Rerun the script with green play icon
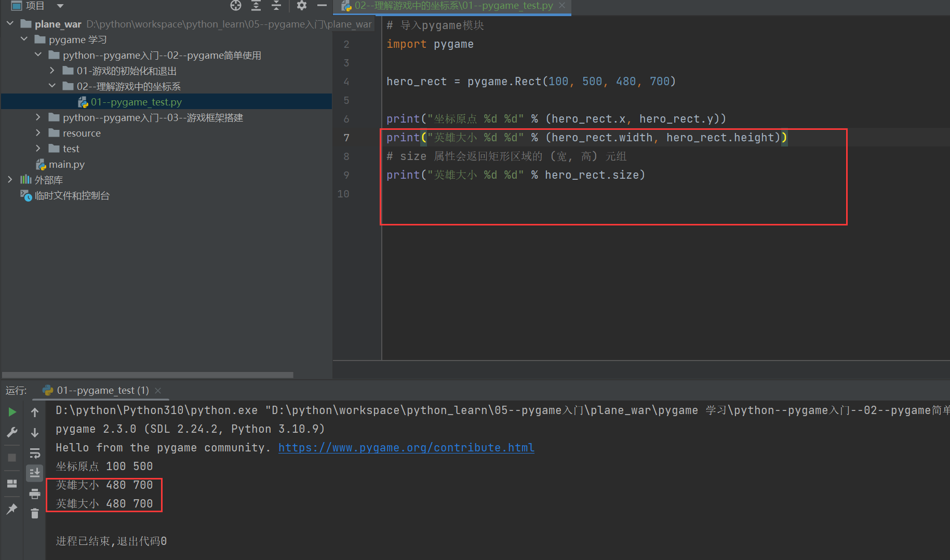 coord(12,412)
